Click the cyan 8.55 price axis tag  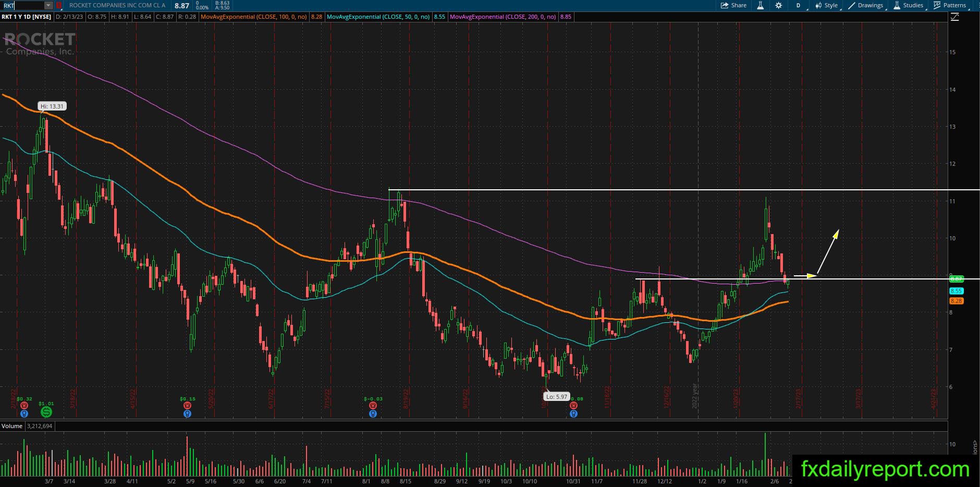click(x=956, y=291)
